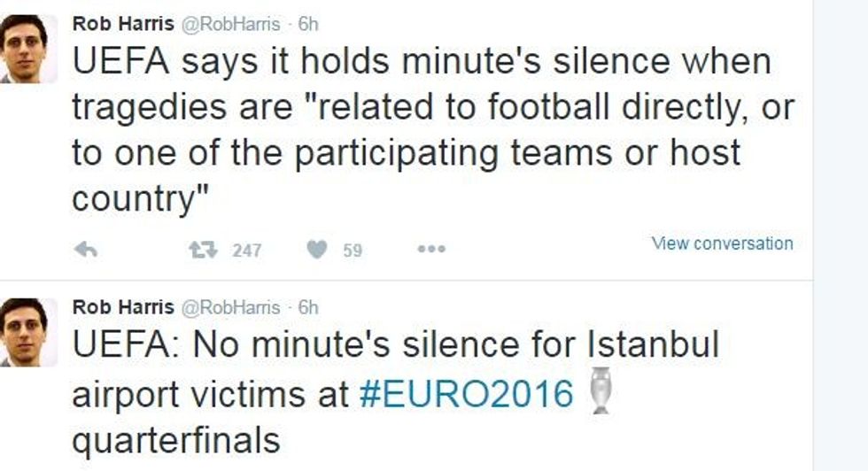Open the first tweet's 6h timestamp

click(308, 24)
